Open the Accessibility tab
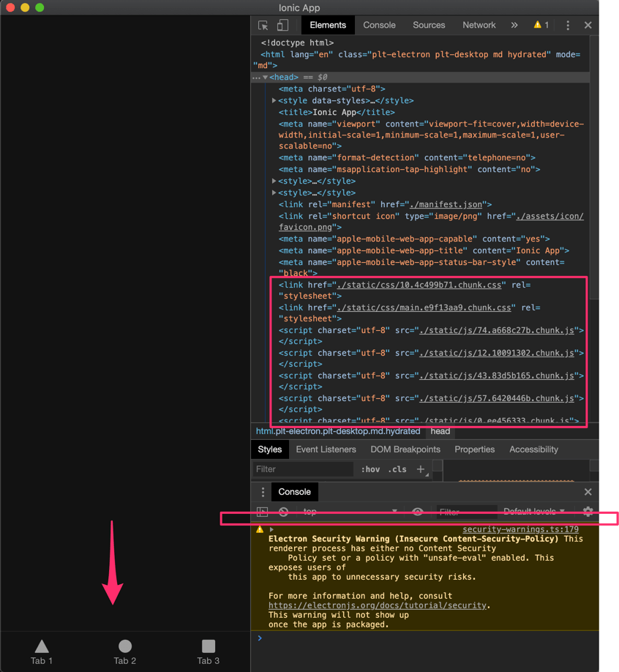This screenshot has width=619, height=672. tap(533, 449)
